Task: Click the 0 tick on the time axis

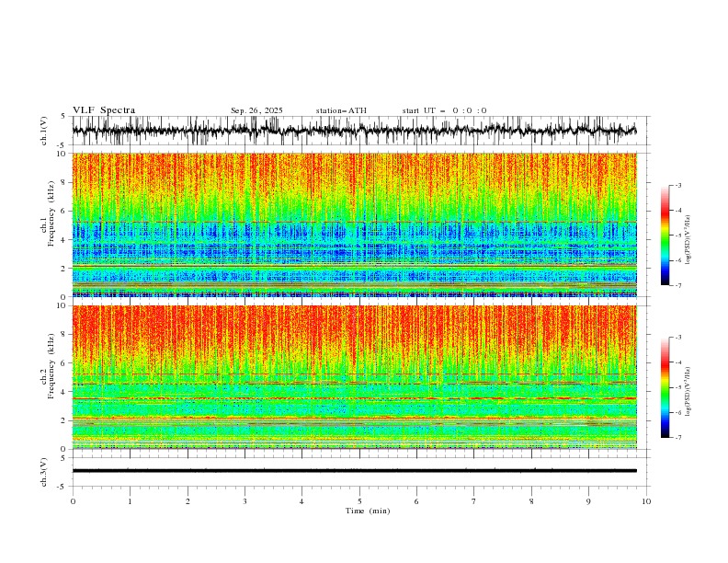Action: [x=73, y=501]
